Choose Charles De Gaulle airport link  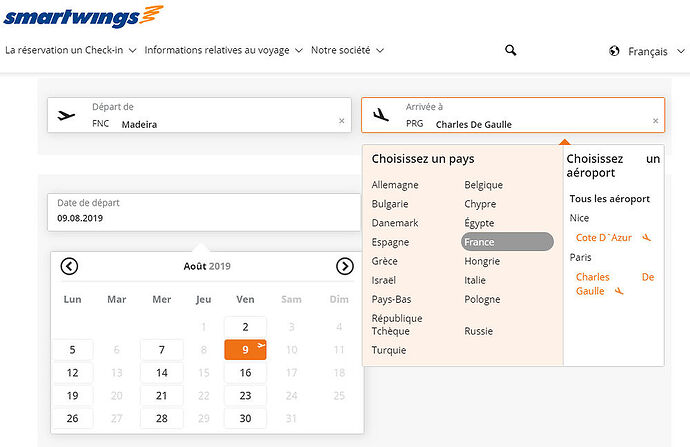click(615, 284)
